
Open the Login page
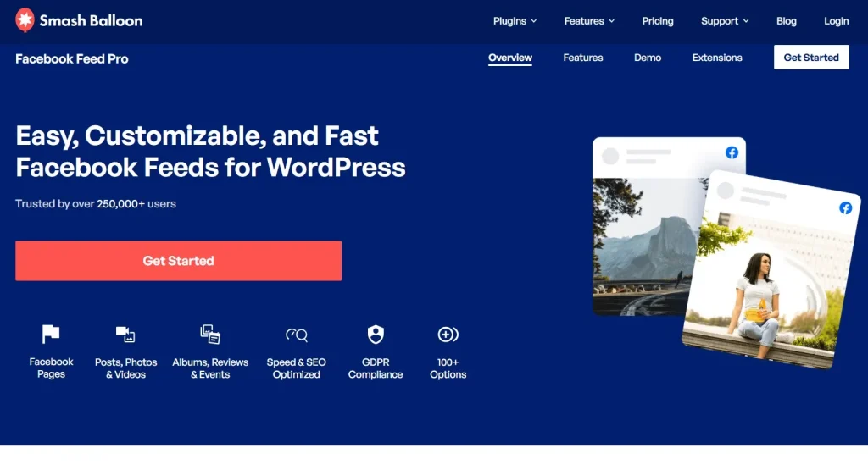836,21
